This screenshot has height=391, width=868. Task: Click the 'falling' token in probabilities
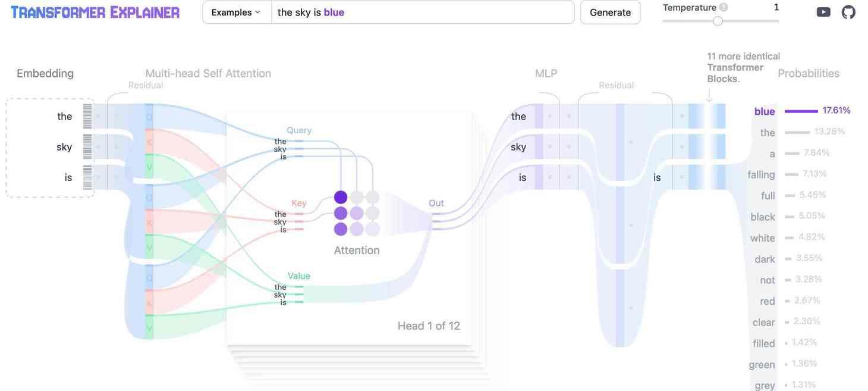(x=761, y=174)
